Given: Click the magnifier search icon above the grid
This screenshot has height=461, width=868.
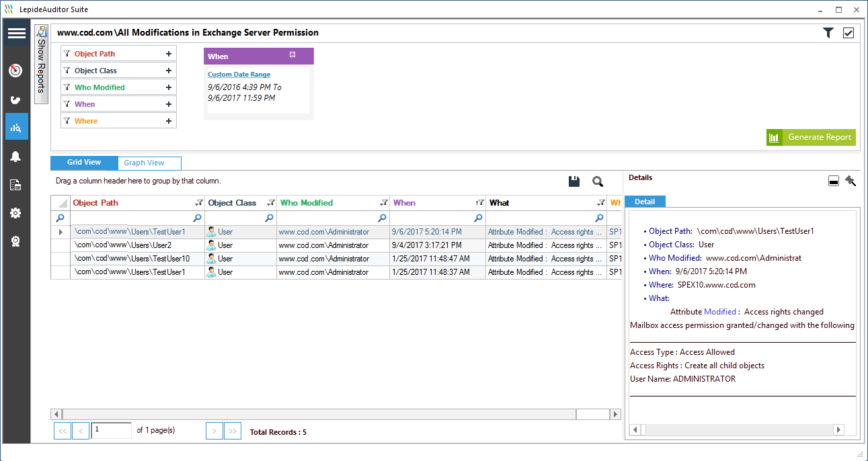Looking at the screenshot, I should pyautogui.click(x=597, y=181).
